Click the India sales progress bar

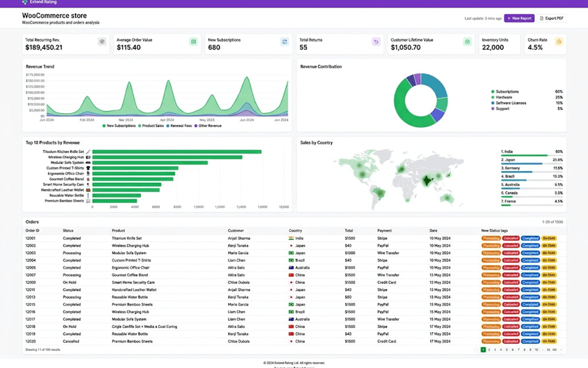tap(532, 155)
